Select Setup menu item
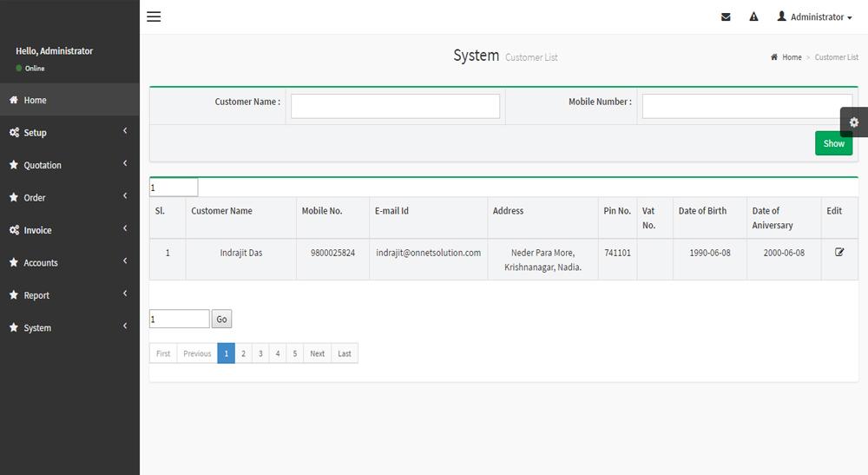 tap(69, 132)
